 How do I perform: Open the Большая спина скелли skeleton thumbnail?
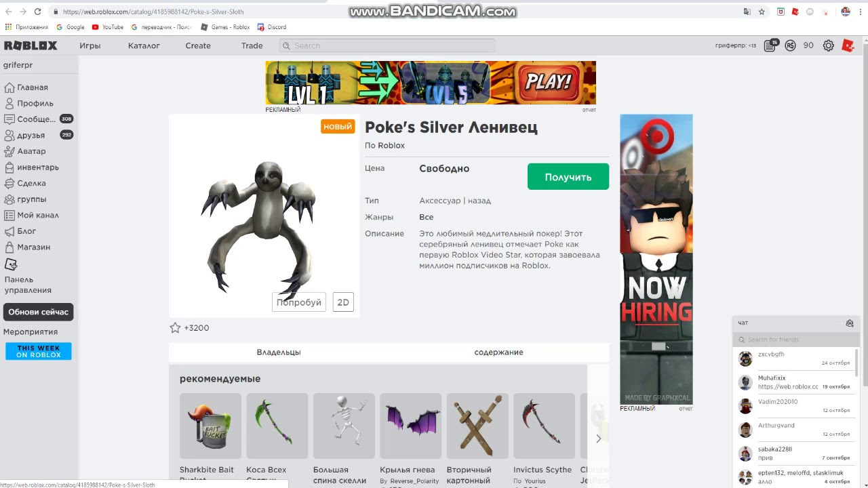point(344,426)
